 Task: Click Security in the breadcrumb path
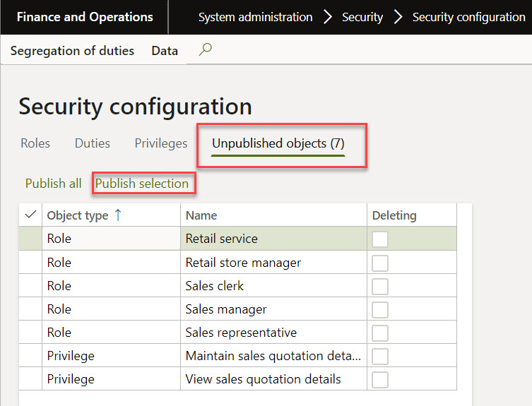click(362, 17)
